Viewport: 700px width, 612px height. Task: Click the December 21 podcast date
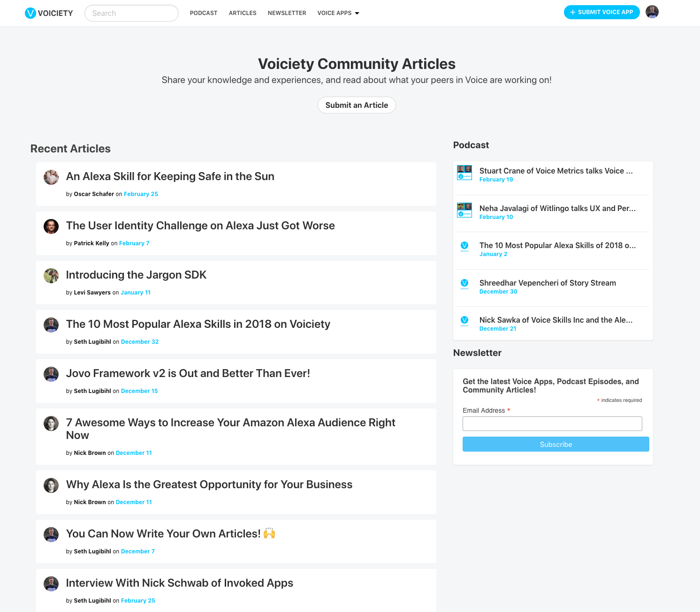click(498, 329)
